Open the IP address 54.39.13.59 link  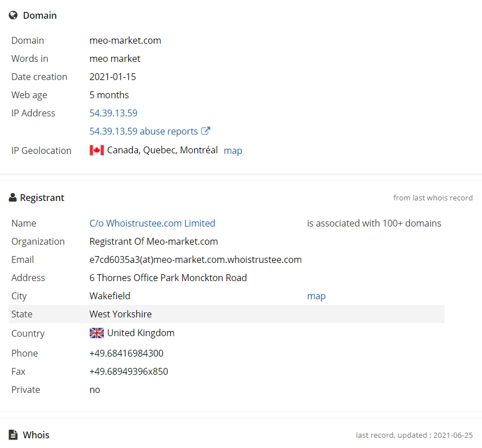[x=114, y=113]
